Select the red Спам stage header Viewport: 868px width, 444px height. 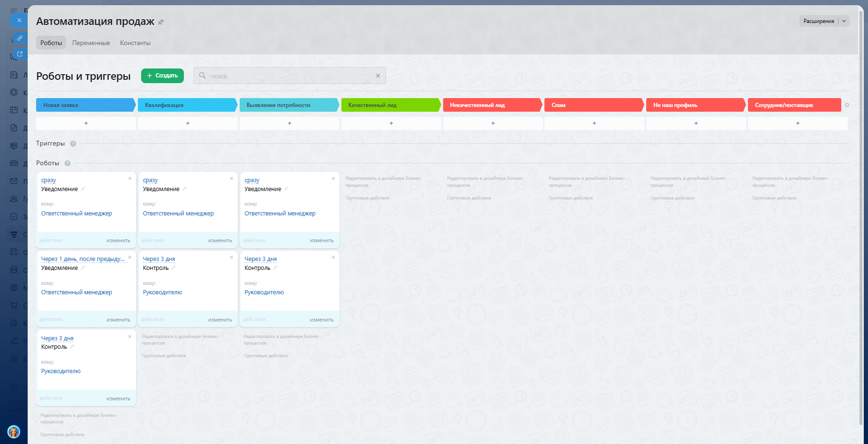(594, 105)
